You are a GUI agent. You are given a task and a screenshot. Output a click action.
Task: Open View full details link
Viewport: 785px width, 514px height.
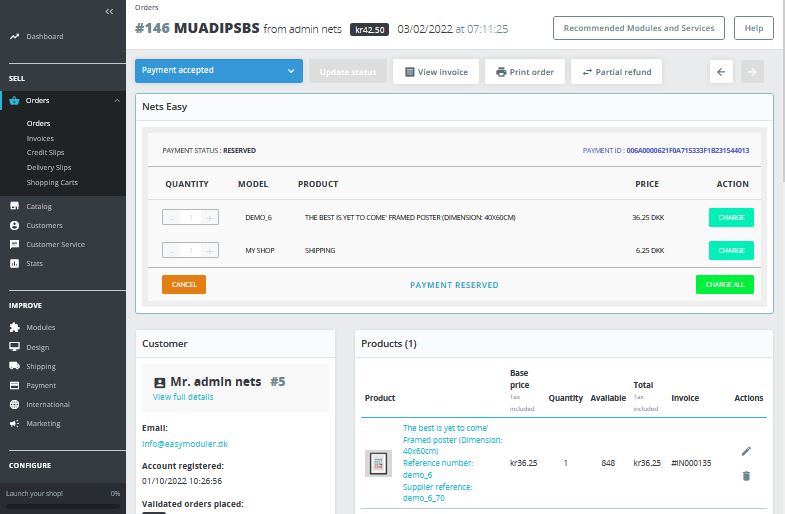point(183,397)
